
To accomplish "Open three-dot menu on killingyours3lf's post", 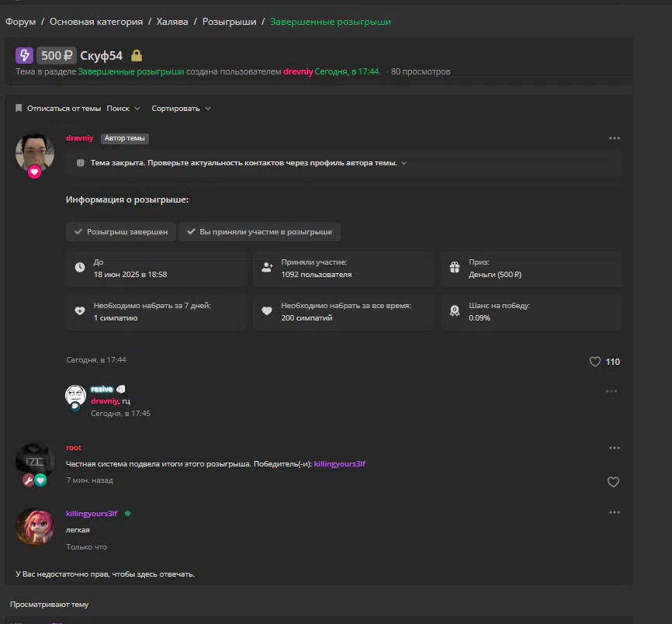I will (614, 512).
